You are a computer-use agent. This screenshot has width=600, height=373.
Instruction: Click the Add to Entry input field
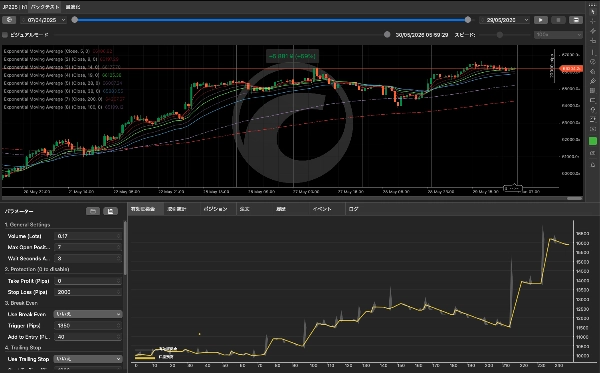pyautogui.click(x=88, y=337)
